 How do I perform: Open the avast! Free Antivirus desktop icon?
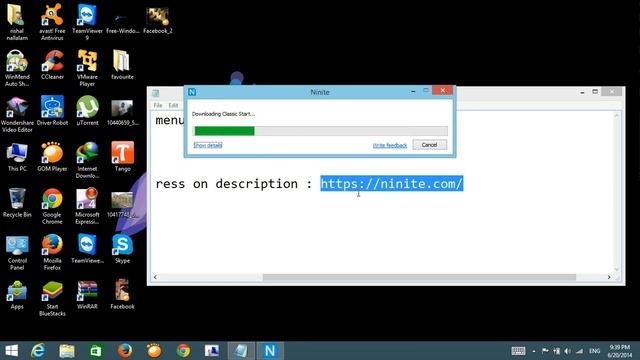[x=52, y=21]
